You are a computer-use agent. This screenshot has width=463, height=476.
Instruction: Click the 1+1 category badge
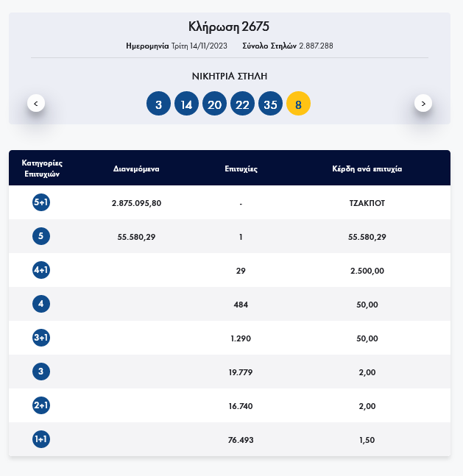tap(41, 439)
